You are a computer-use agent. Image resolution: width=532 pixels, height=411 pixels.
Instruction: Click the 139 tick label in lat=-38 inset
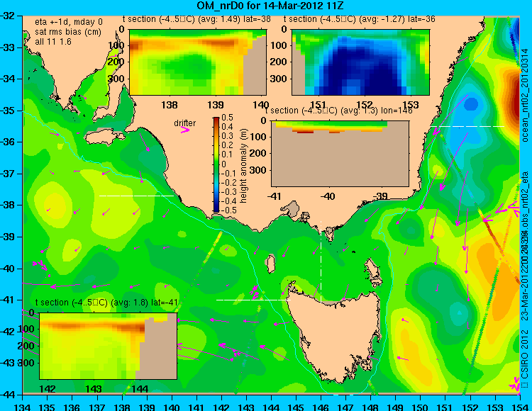216,104
